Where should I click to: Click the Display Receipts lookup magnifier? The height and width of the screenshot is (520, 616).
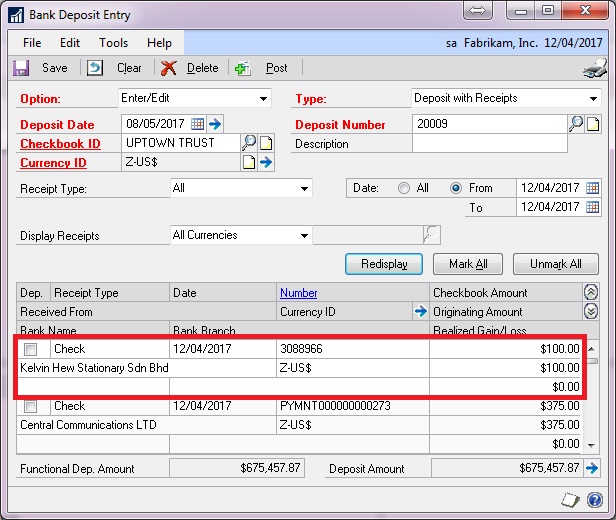(x=432, y=235)
